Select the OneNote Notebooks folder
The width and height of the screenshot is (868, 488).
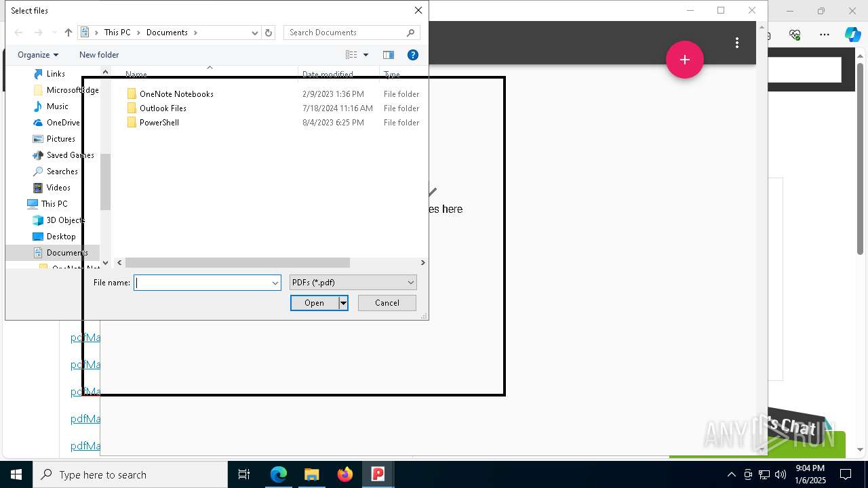(176, 94)
